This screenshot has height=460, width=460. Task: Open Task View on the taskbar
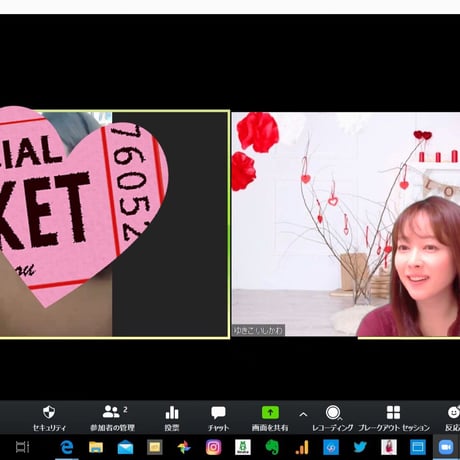(23, 447)
